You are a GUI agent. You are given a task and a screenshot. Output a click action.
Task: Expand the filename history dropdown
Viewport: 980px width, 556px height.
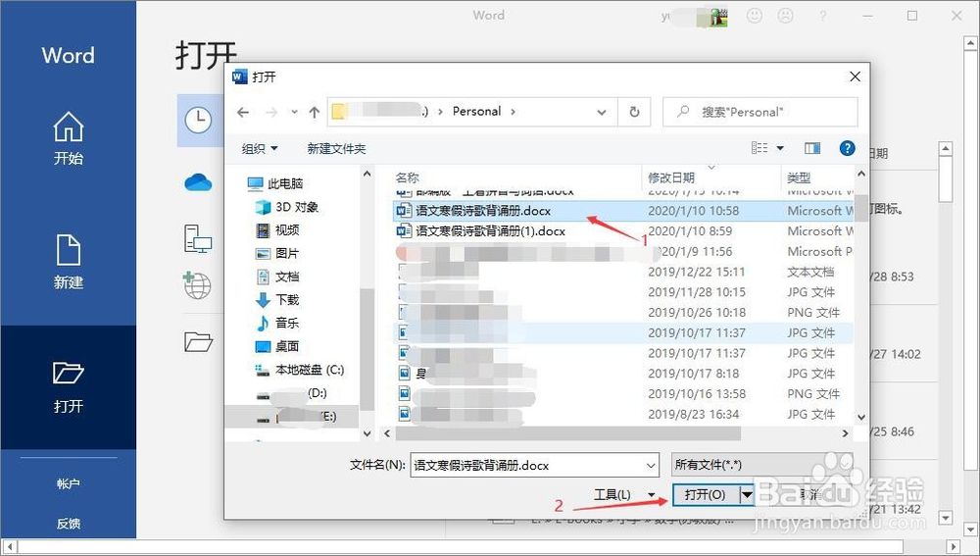pos(651,466)
